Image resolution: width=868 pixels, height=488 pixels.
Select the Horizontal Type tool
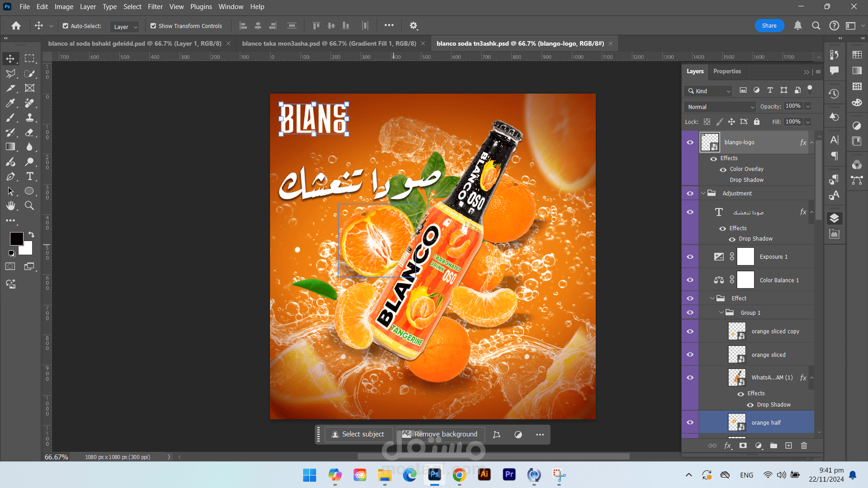pyautogui.click(x=29, y=176)
